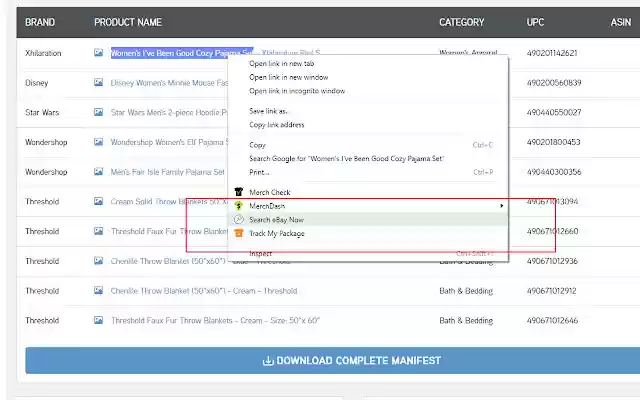
Task: Open Wondershop Women's Elf Pajama link
Action: (169, 142)
